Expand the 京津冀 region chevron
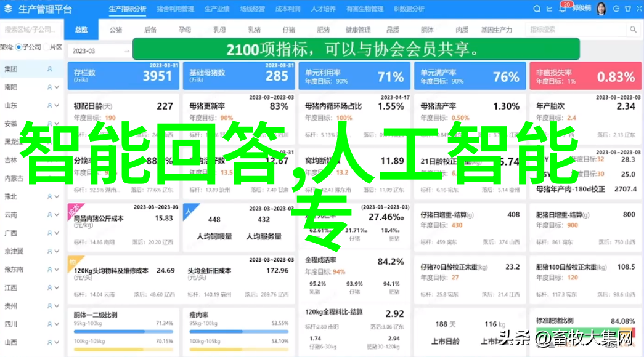Screen dimensions: 644x357 click(57, 251)
